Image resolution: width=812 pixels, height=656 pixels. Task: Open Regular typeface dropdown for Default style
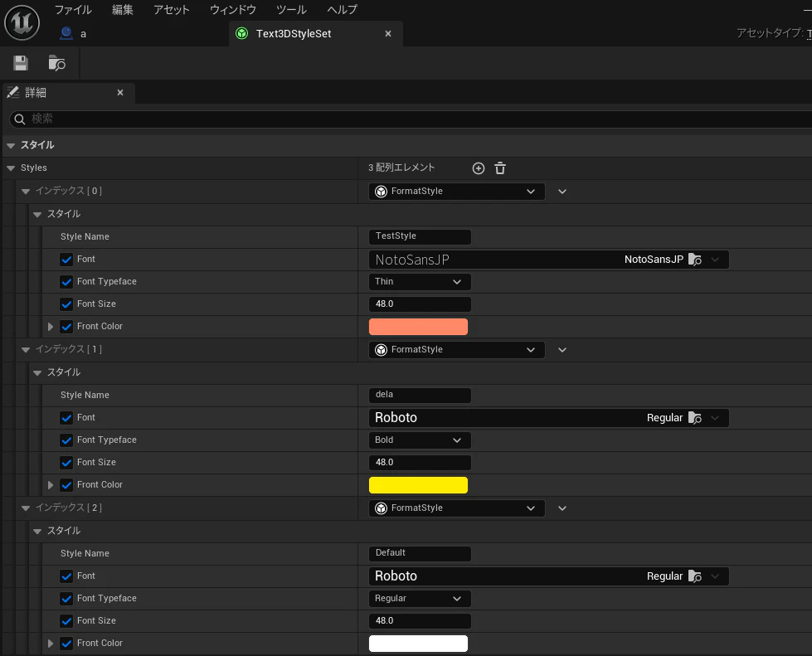coord(420,599)
